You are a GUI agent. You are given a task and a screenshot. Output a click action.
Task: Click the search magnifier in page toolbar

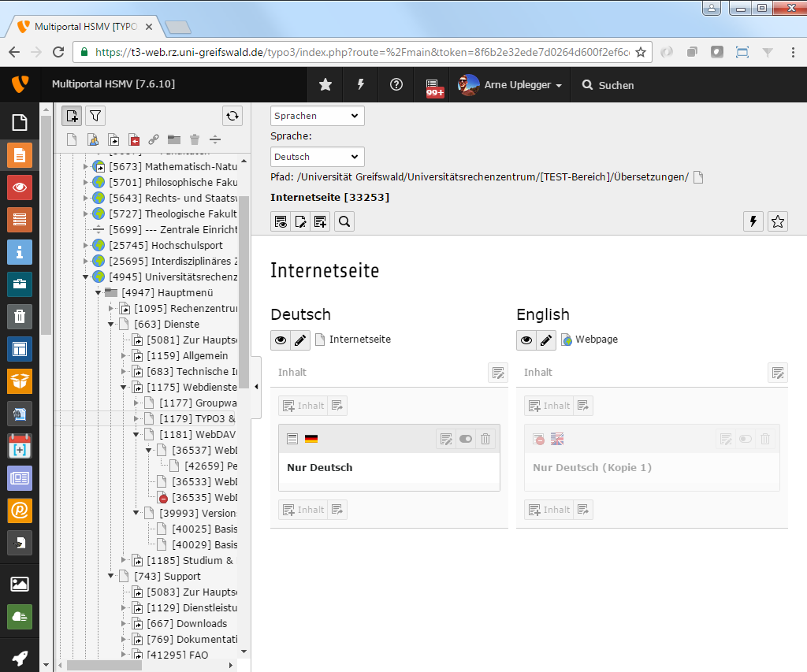tap(344, 221)
